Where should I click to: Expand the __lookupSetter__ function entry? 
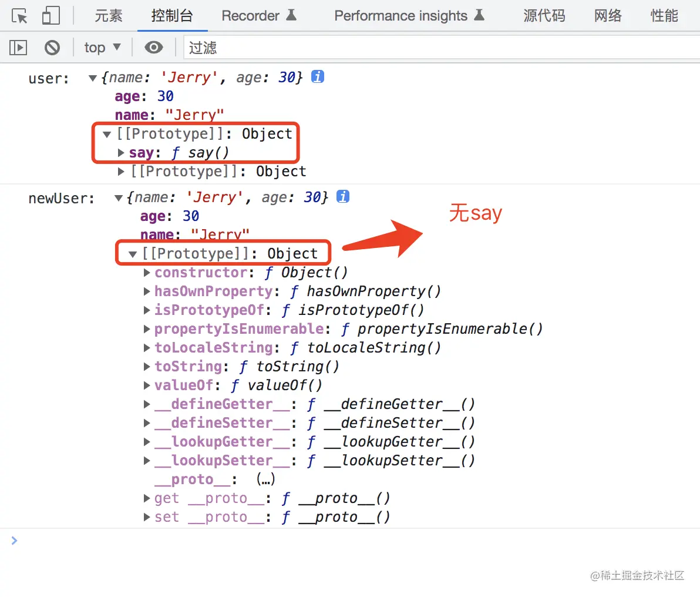coord(147,460)
